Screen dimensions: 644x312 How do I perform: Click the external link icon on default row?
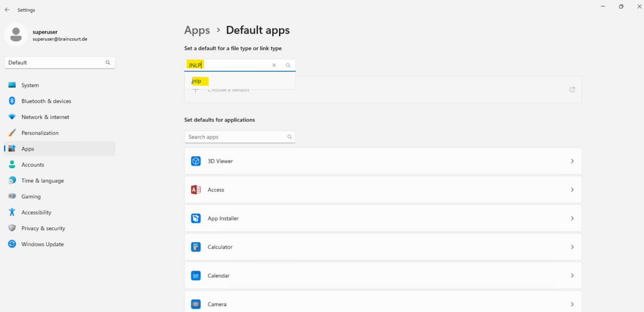point(572,90)
